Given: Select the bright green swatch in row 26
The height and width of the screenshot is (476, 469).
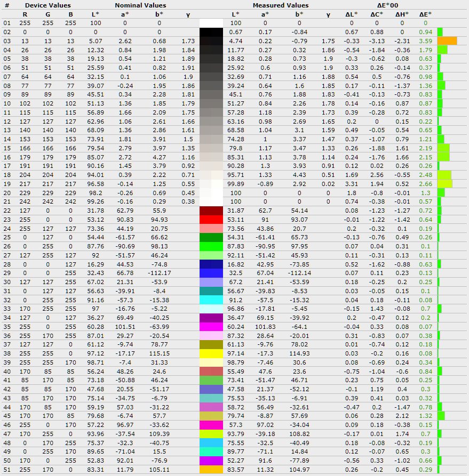Looking at the screenshot, I should click(211, 247).
